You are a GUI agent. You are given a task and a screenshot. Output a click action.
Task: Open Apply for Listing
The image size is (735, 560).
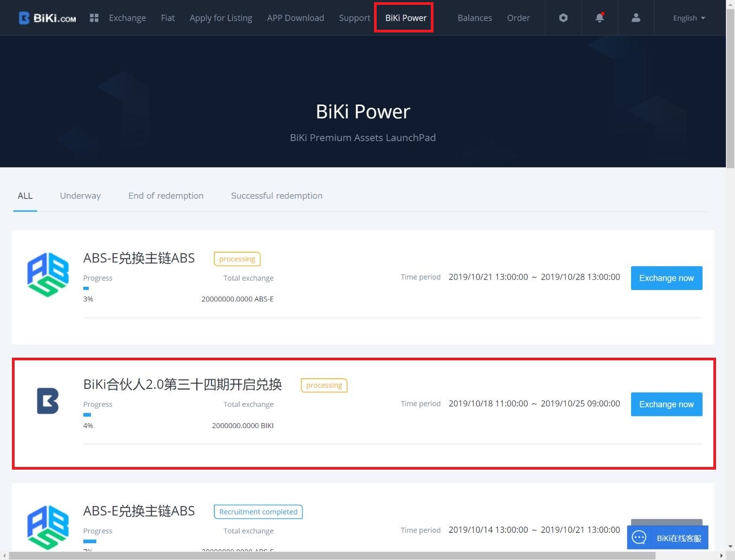(221, 18)
